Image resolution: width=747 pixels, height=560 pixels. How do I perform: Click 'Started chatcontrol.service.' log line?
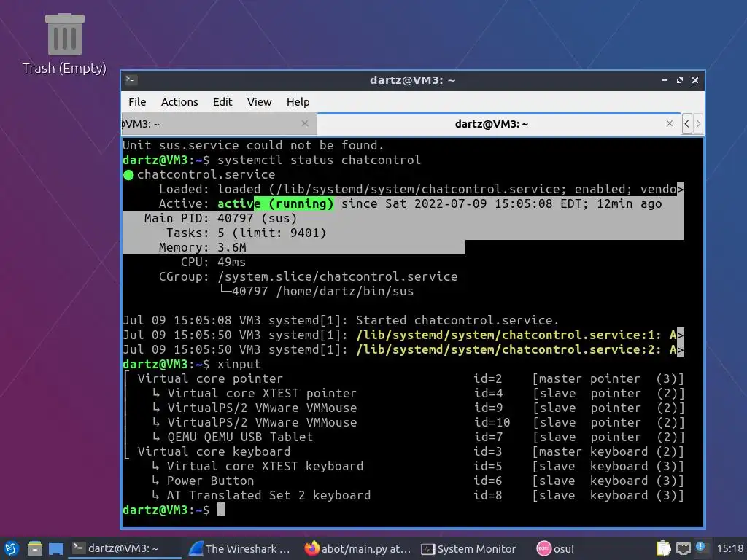[457, 320]
